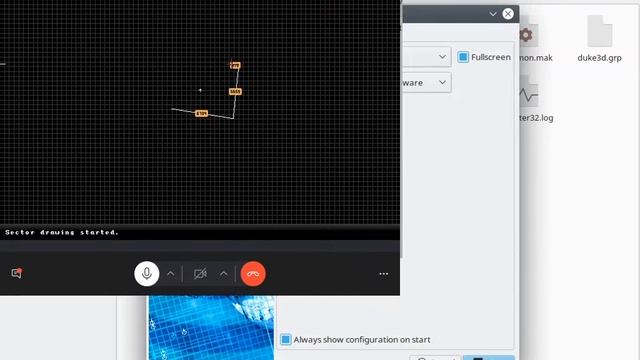Expand camera options chevron
Screen dimensions: 640x360
coord(224,273)
